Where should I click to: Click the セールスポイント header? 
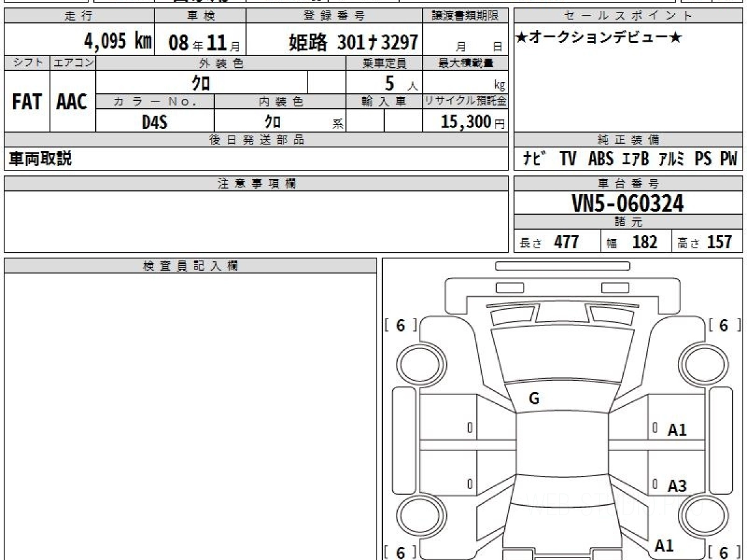click(x=629, y=16)
